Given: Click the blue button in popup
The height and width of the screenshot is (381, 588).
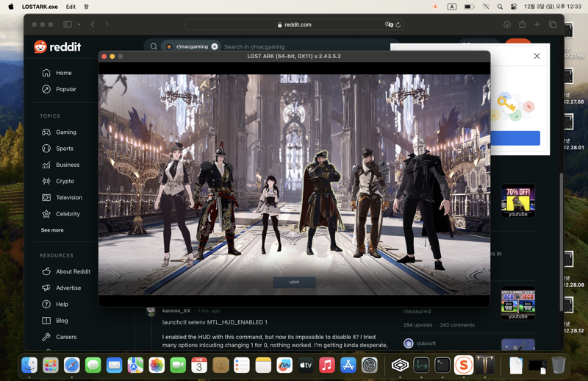Looking at the screenshot, I should (515, 138).
